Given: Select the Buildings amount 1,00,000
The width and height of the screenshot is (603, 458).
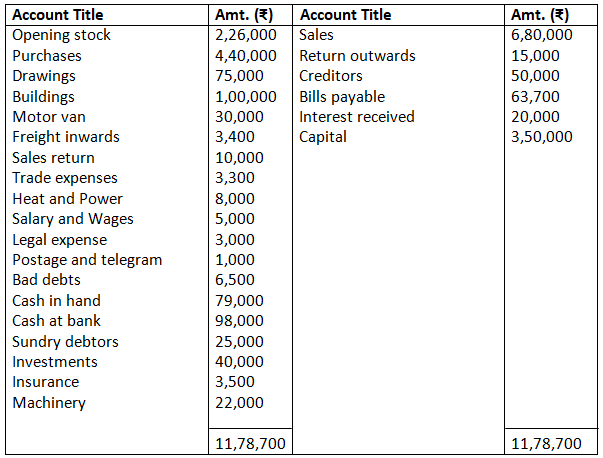Looking at the screenshot, I should coord(246,97).
